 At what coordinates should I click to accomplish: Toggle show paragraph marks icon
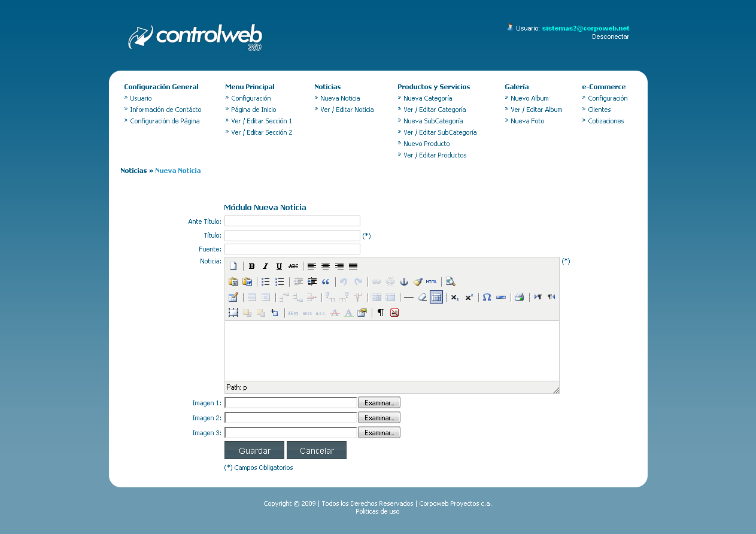pos(380,313)
